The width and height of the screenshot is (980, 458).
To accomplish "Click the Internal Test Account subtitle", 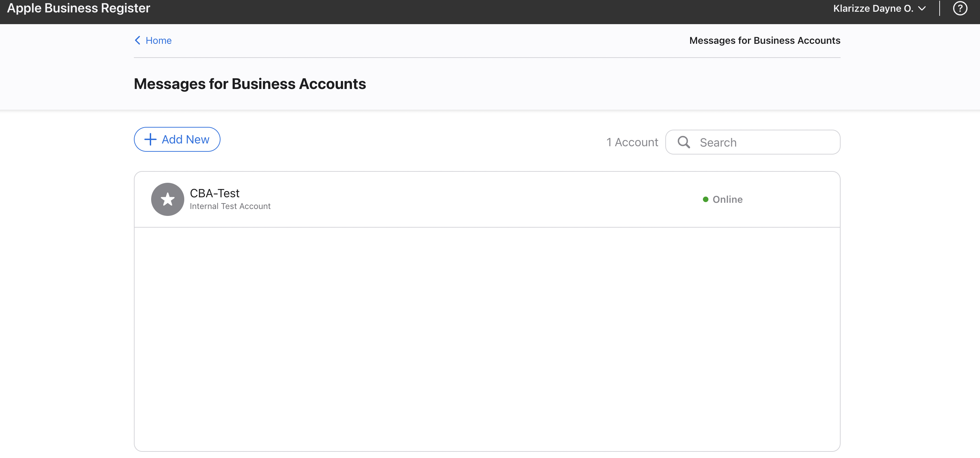I will [x=230, y=206].
